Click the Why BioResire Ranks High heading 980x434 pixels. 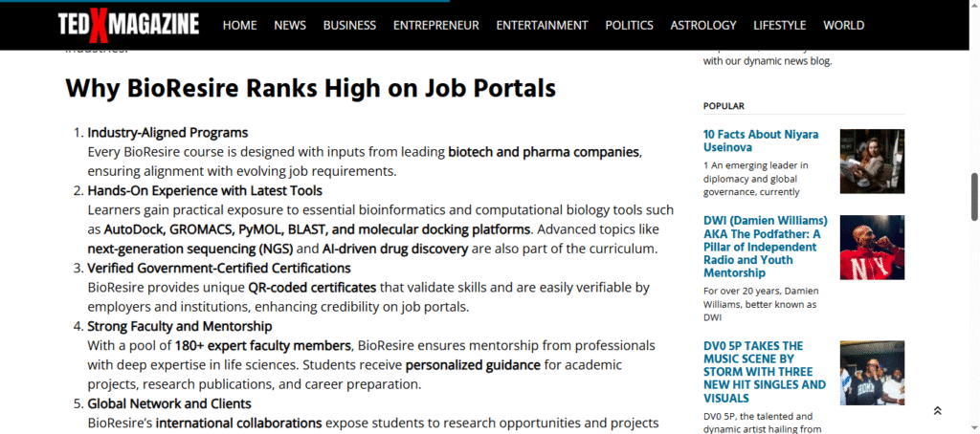[310, 89]
